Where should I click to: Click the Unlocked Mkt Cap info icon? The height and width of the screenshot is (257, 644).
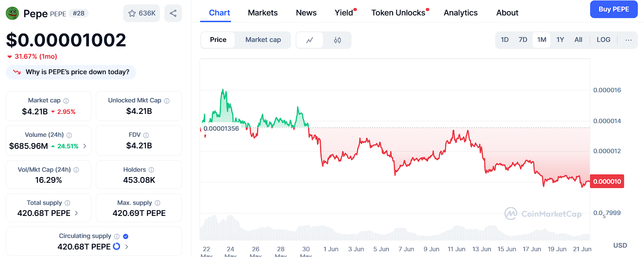click(x=167, y=101)
